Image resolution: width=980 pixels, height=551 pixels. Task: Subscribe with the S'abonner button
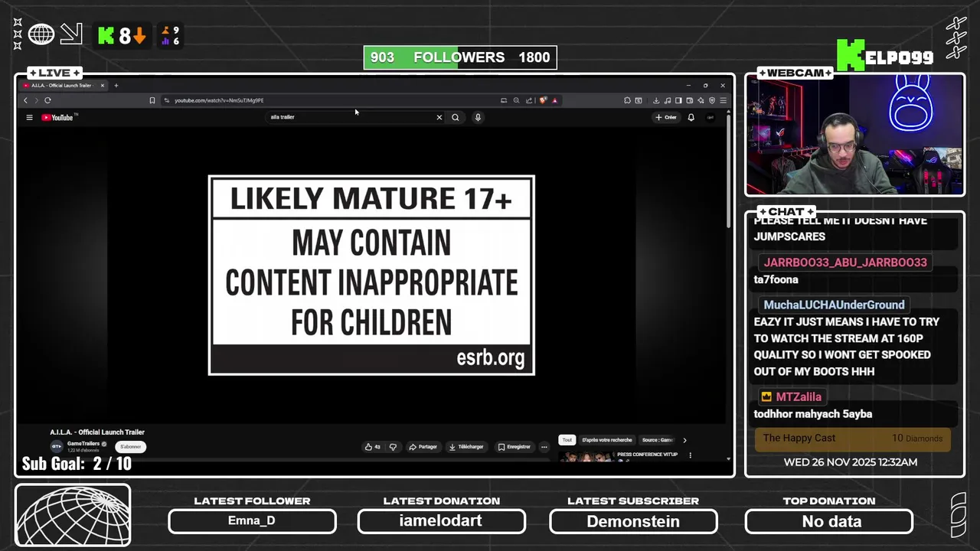[131, 447]
